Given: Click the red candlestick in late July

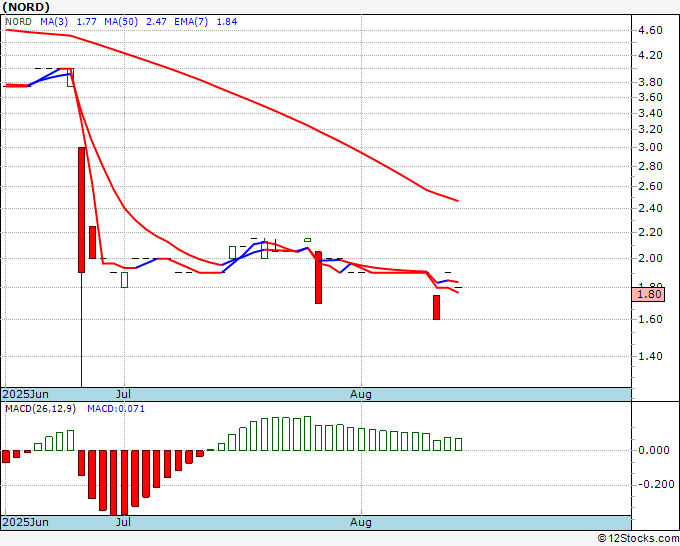Looking at the screenshot, I should 318,278.
